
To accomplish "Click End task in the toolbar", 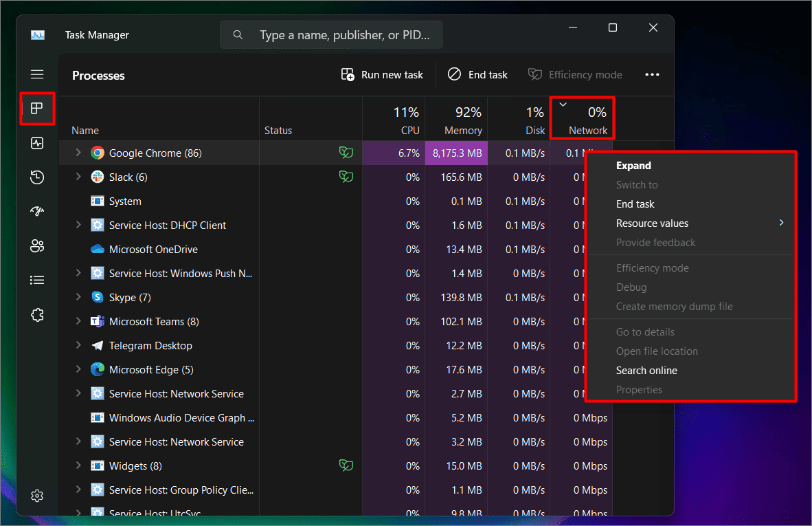I will click(477, 75).
